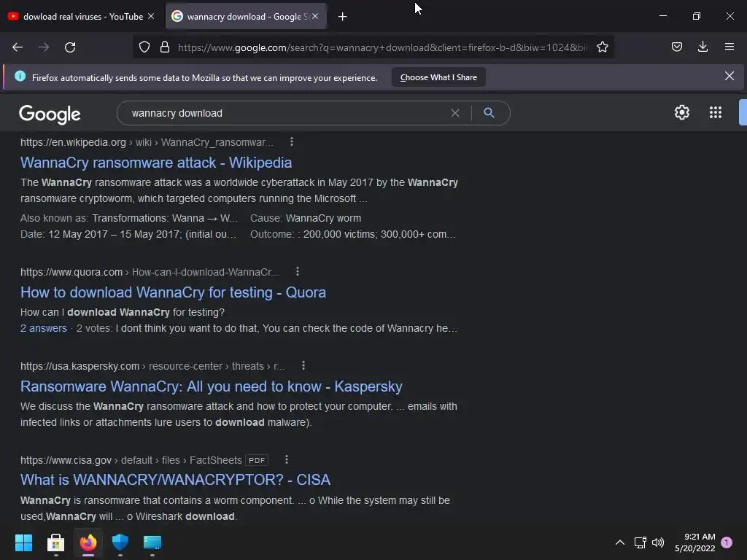The image size is (747, 560).
Task: Click the PDF label on CISA result
Action: (257, 461)
